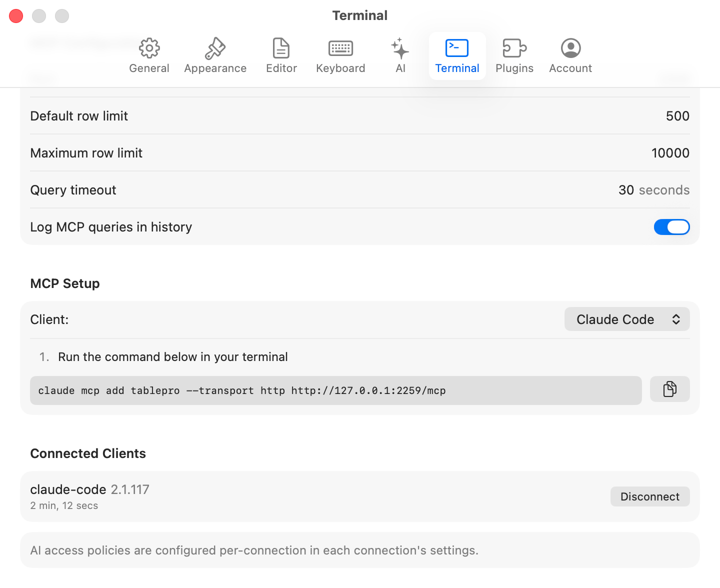Select the Terminal tab
720x588 pixels.
pyautogui.click(x=457, y=56)
